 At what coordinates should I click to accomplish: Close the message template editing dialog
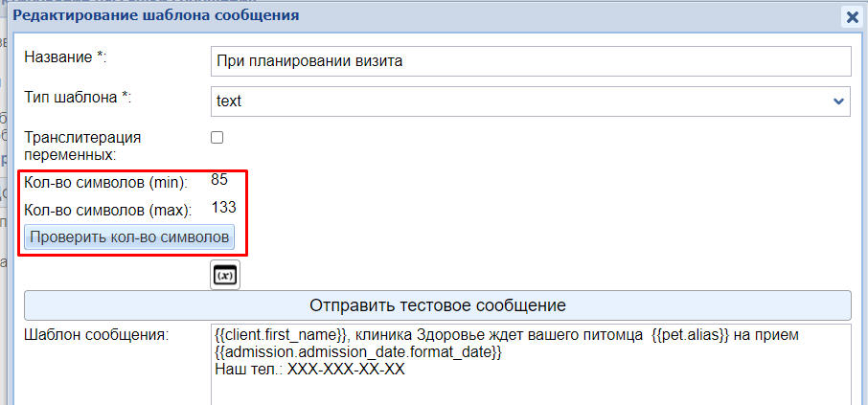(851, 16)
